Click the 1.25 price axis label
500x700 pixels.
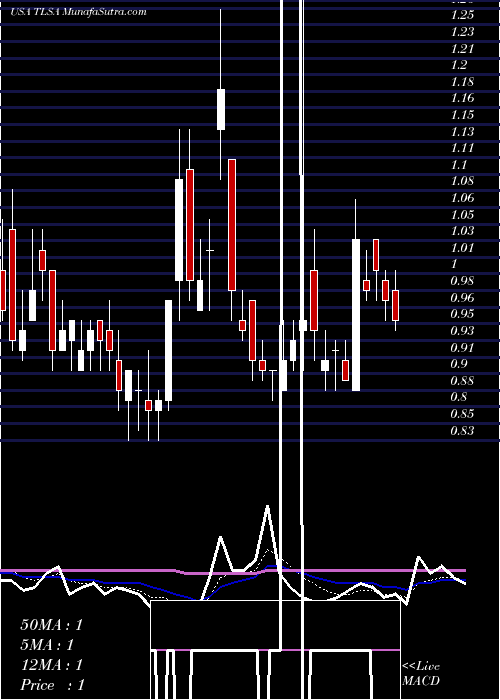(462, 15)
